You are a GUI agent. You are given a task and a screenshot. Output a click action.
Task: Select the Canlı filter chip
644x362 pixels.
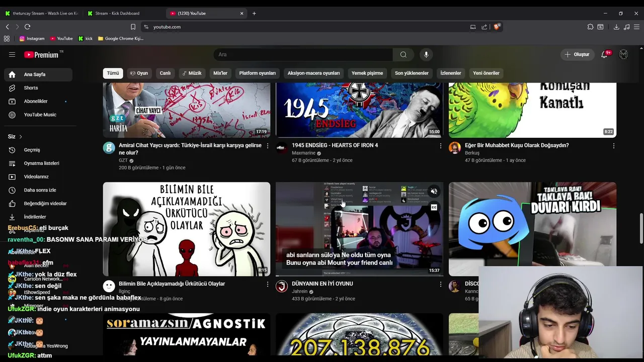[165, 73]
